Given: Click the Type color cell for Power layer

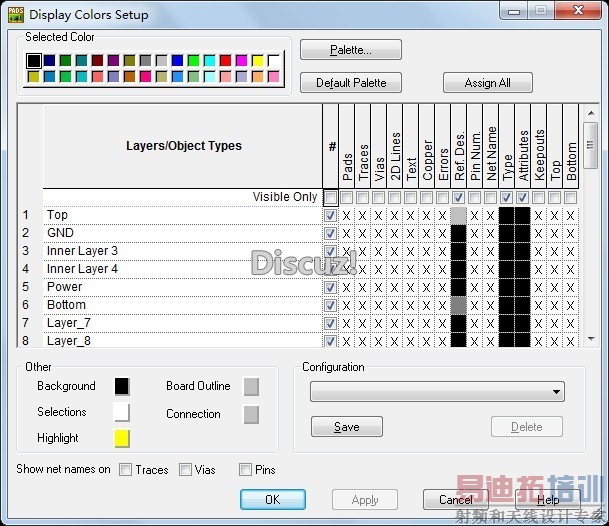Looking at the screenshot, I should click(506, 287).
